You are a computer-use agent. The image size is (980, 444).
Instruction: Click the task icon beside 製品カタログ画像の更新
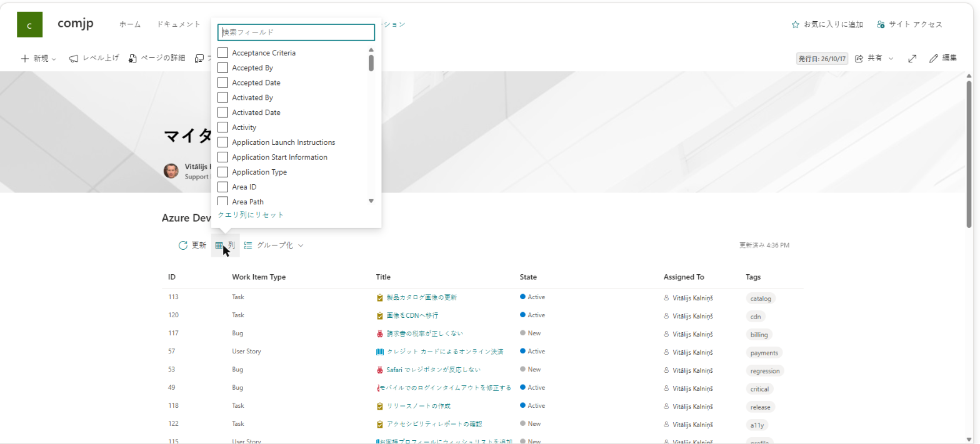pos(380,298)
